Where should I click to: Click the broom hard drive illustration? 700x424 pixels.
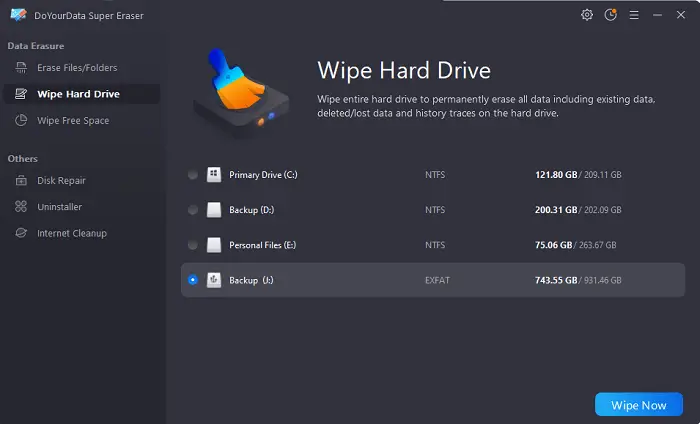pos(241,92)
